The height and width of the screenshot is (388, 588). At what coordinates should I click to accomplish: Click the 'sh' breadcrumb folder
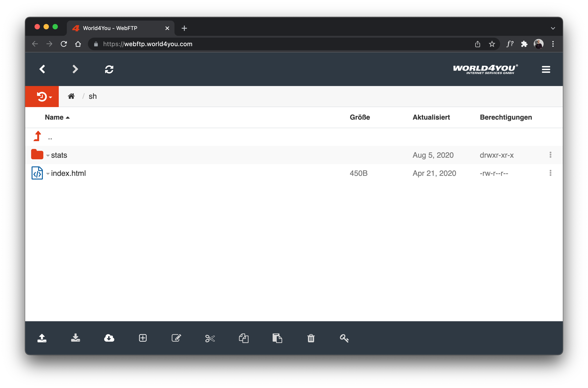(x=93, y=96)
